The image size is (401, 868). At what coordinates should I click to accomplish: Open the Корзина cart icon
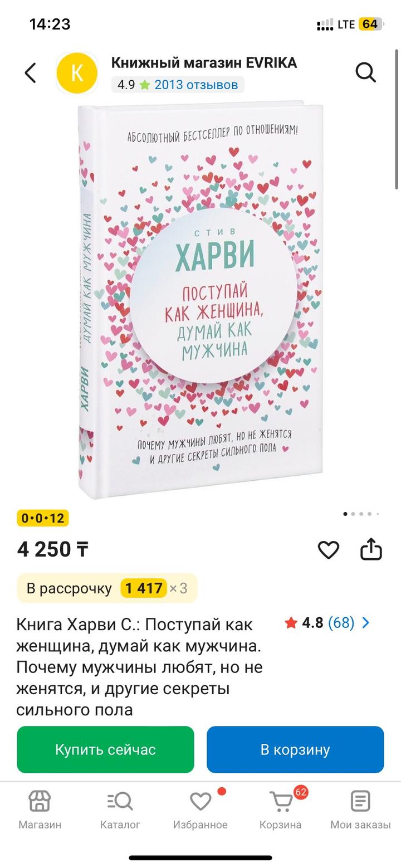click(281, 801)
